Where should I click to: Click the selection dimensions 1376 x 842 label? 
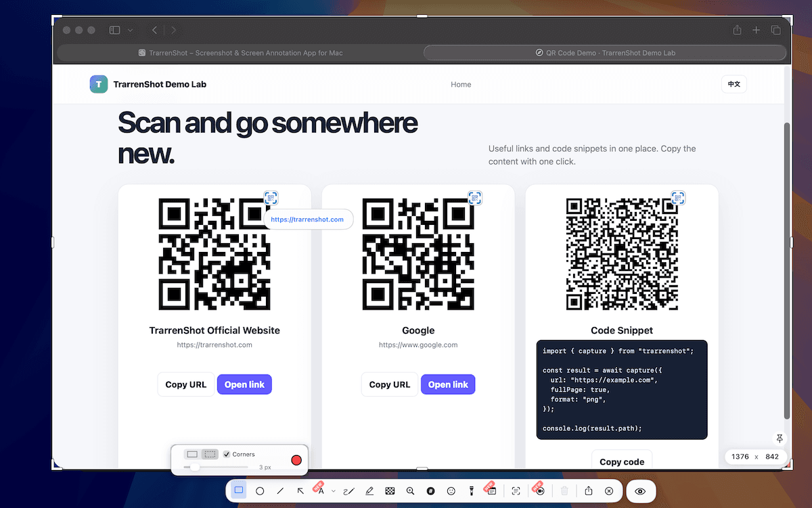756,457
